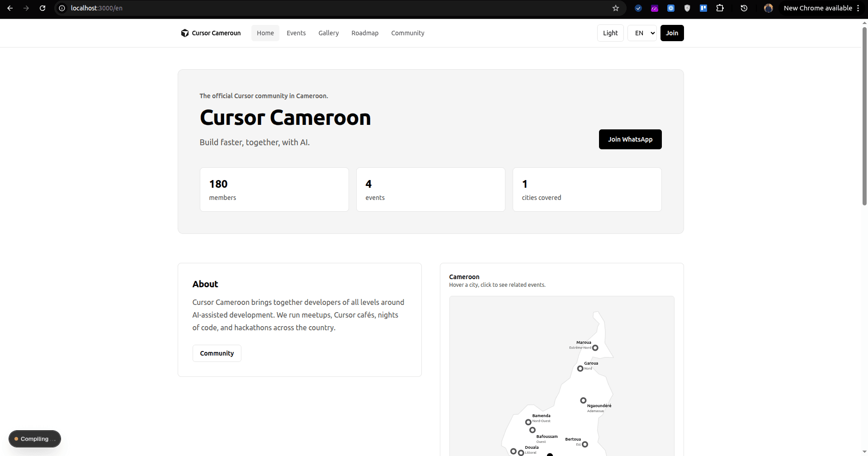The image size is (868, 456).
Task: Select the Bafoussam city marker on map
Action: (533, 430)
